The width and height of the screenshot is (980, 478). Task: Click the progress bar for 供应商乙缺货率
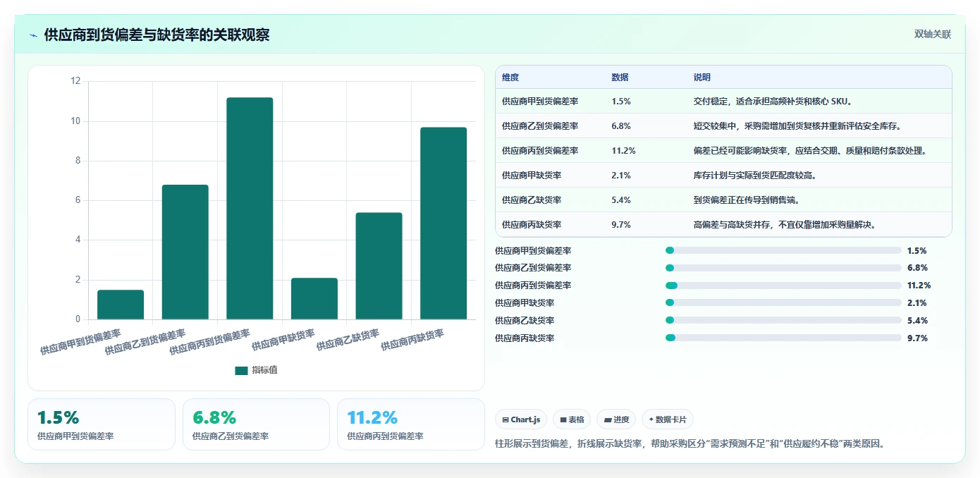(783, 321)
